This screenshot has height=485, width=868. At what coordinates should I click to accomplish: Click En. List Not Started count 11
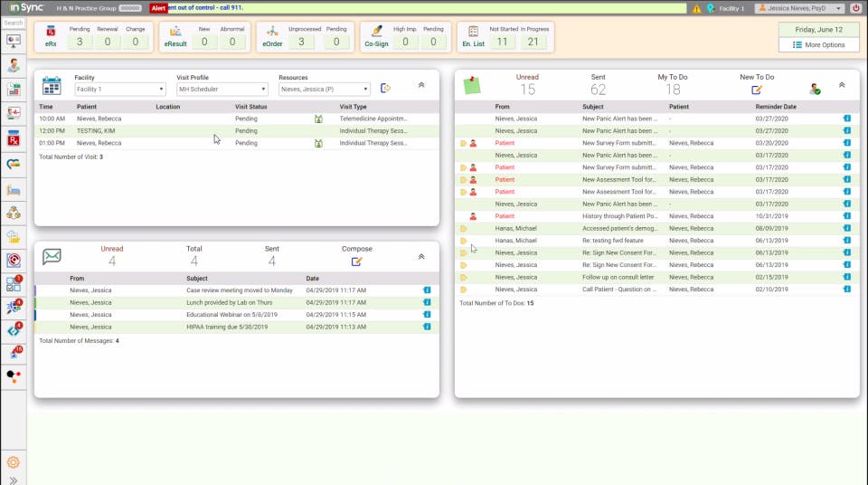point(502,42)
